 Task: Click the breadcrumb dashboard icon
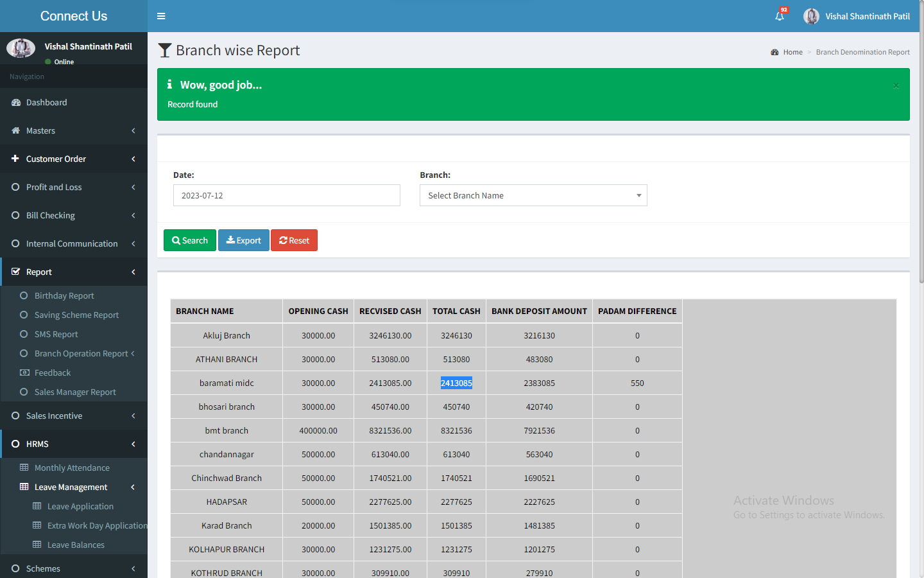point(774,52)
